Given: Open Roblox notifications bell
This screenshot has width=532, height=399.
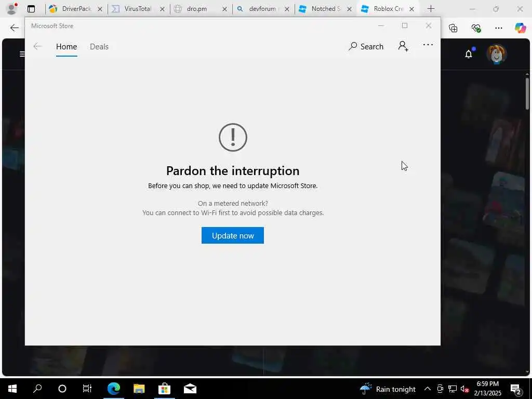Looking at the screenshot, I should [x=469, y=54].
